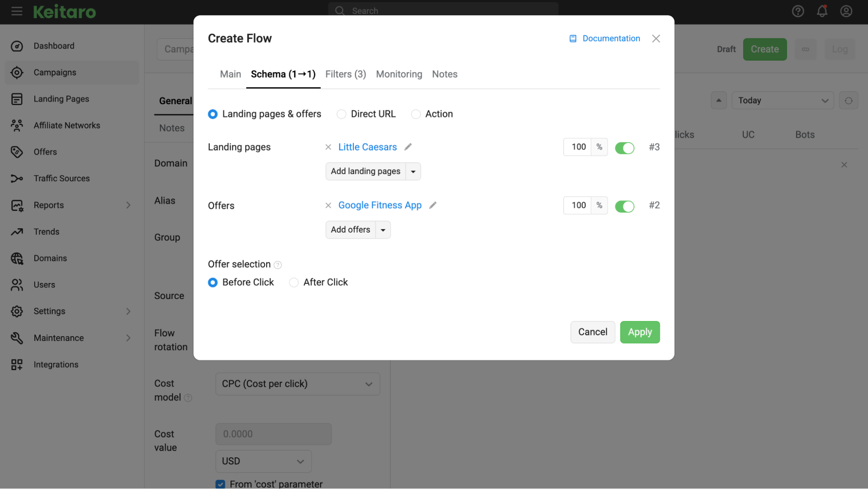Select Landing pages & offers radio

pyautogui.click(x=213, y=114)
